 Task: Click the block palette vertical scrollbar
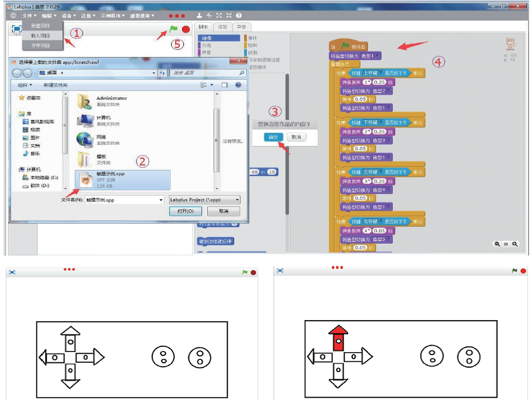pyautogui.click(x=287, y=144)
